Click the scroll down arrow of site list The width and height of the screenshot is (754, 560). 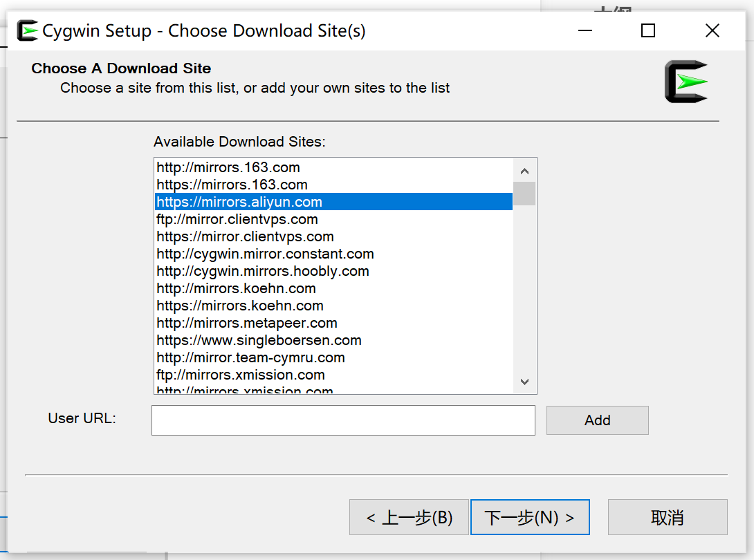tap(524, 382)
